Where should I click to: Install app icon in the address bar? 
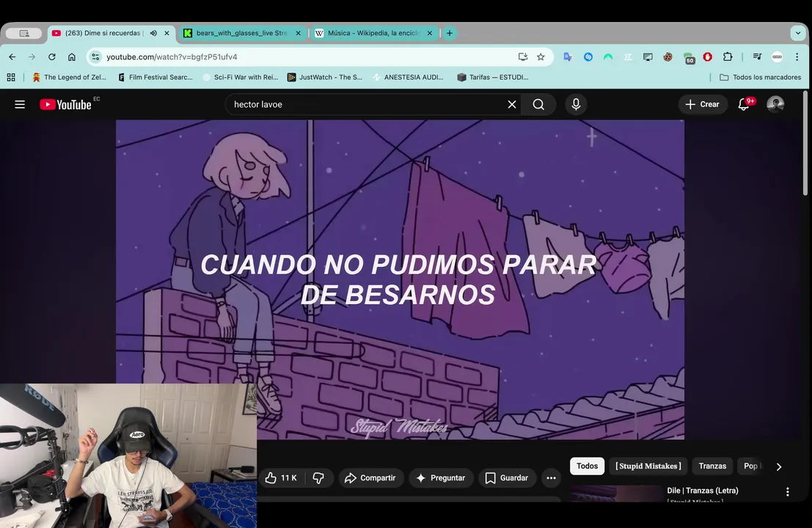[523, 57]
